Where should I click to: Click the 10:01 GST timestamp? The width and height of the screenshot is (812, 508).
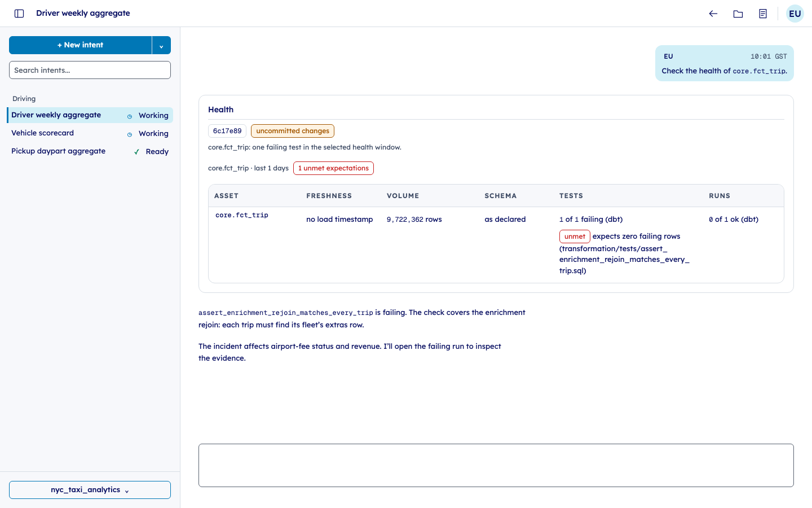click(x=769, y=56)
